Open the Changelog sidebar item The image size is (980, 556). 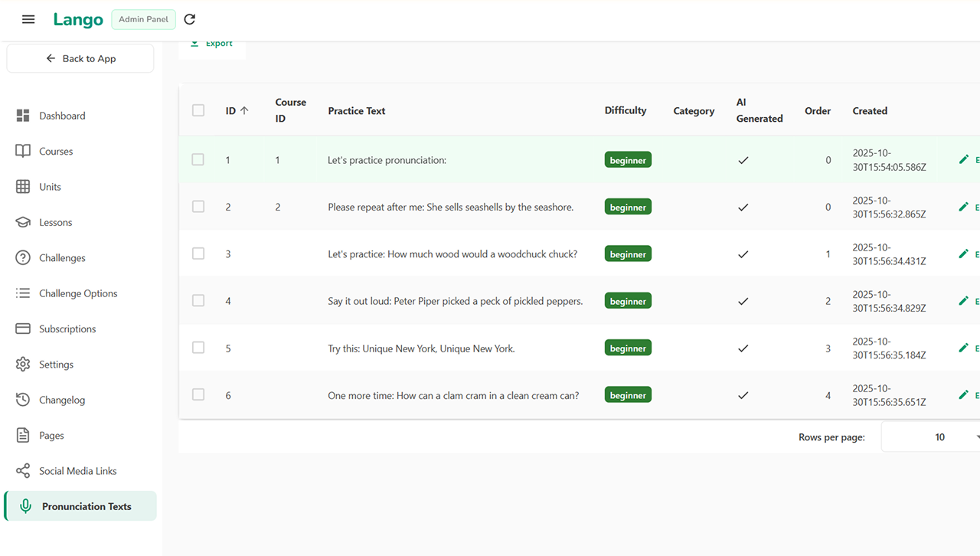pyautogui.click(x=62, y=400)
